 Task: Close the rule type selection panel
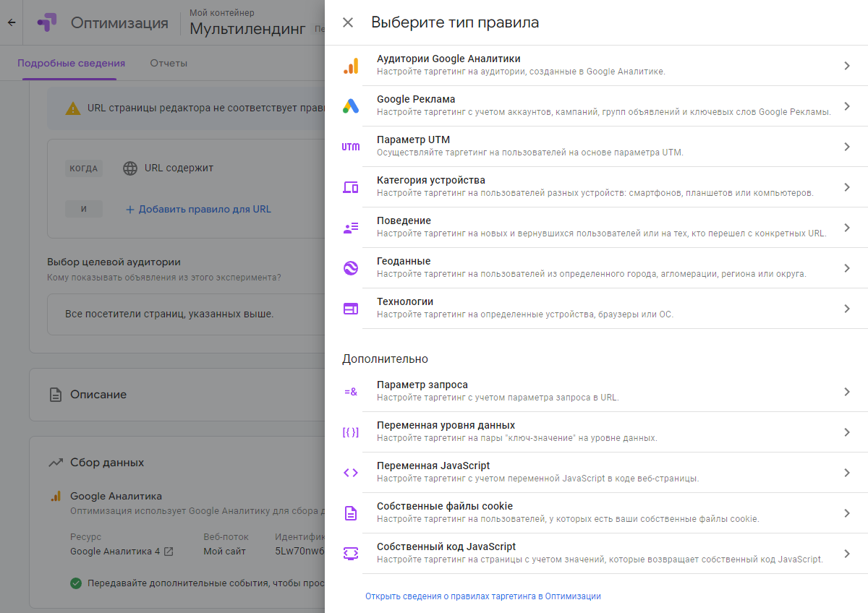pyautogui.click(x=348, y=22)
